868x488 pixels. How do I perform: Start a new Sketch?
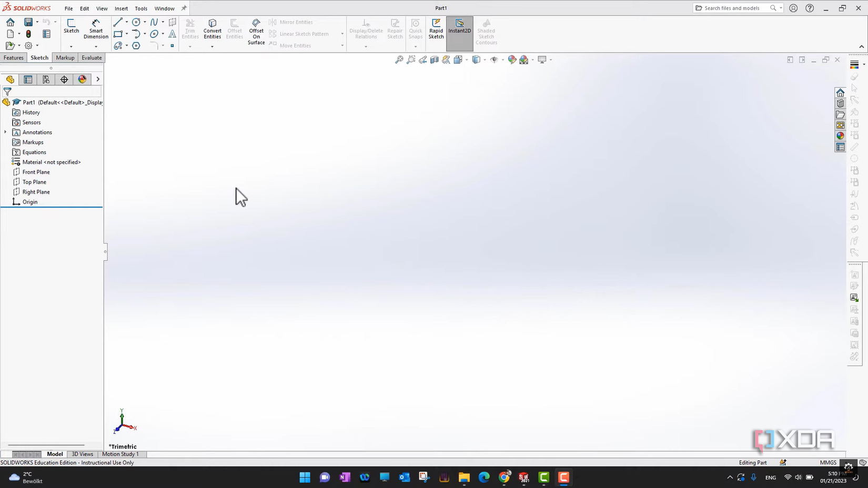point(71,26)
